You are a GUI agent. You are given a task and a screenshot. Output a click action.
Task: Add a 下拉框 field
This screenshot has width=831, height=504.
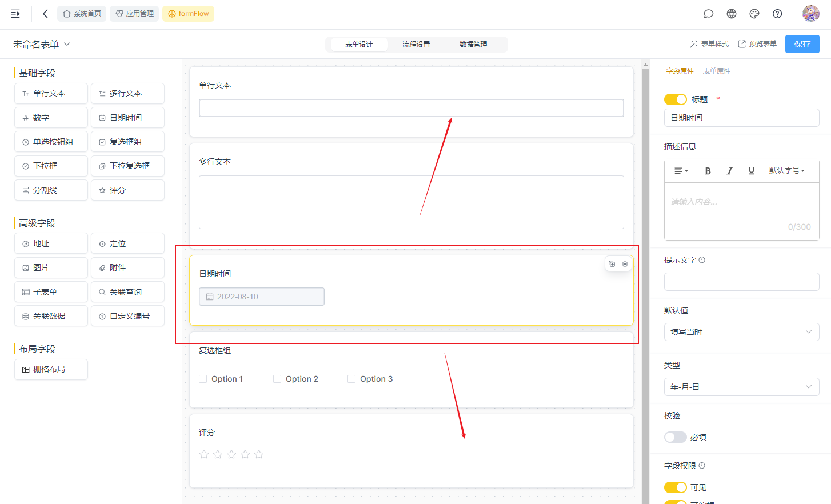(x=51, y=166)
